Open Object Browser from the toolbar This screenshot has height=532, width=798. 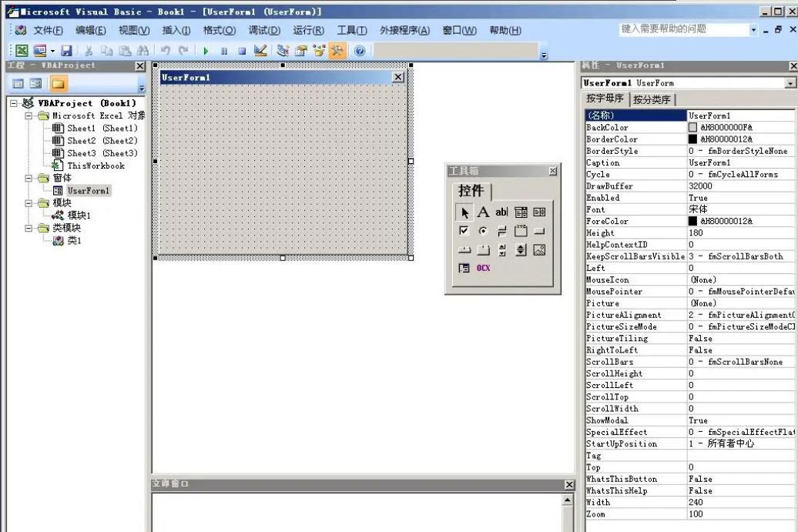pyautogui.click(x=319, y=50)
